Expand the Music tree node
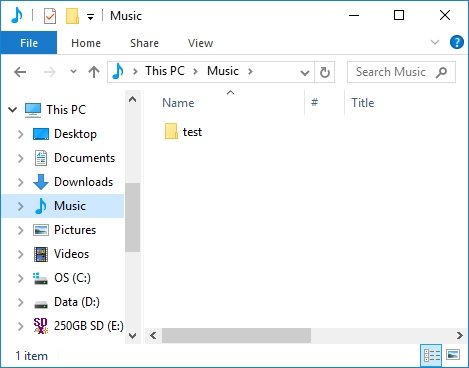This screenshot has height=368, width=469. pyautogui.click(x=20, y=206)
